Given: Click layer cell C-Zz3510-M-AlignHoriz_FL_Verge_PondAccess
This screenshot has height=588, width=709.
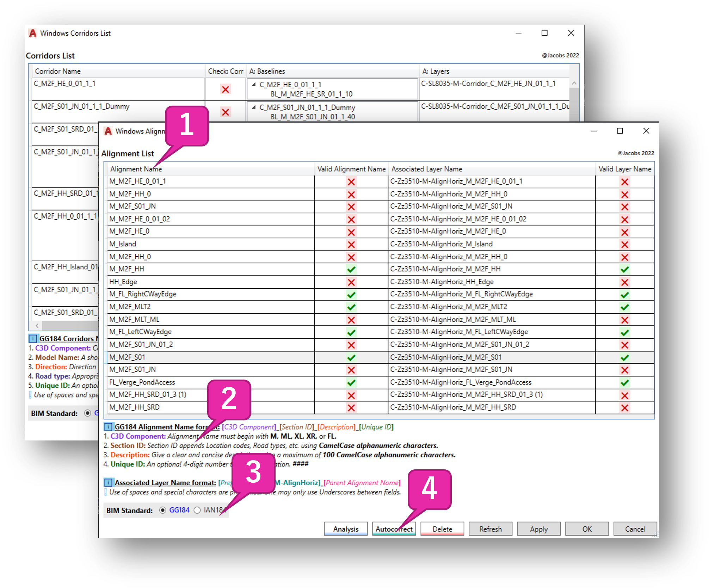Looking at the screenshot, I should [492, 382].
